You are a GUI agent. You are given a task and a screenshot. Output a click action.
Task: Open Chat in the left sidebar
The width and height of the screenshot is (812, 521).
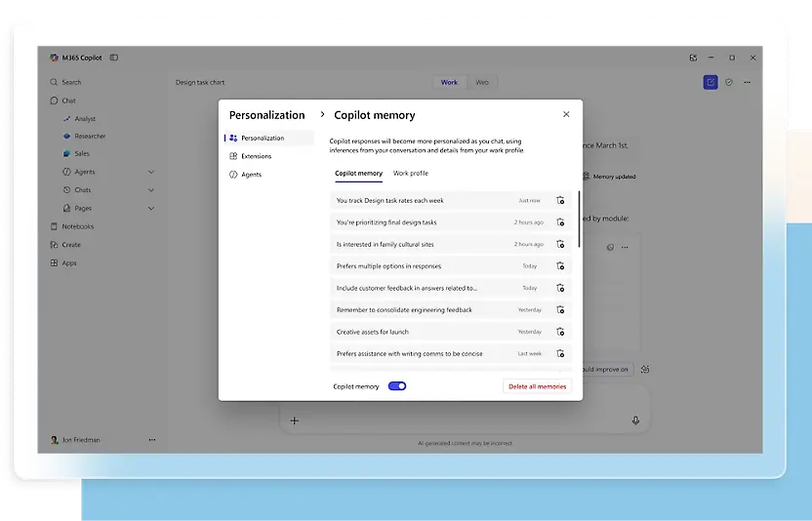pyautogui.click(x=62, y=101)
